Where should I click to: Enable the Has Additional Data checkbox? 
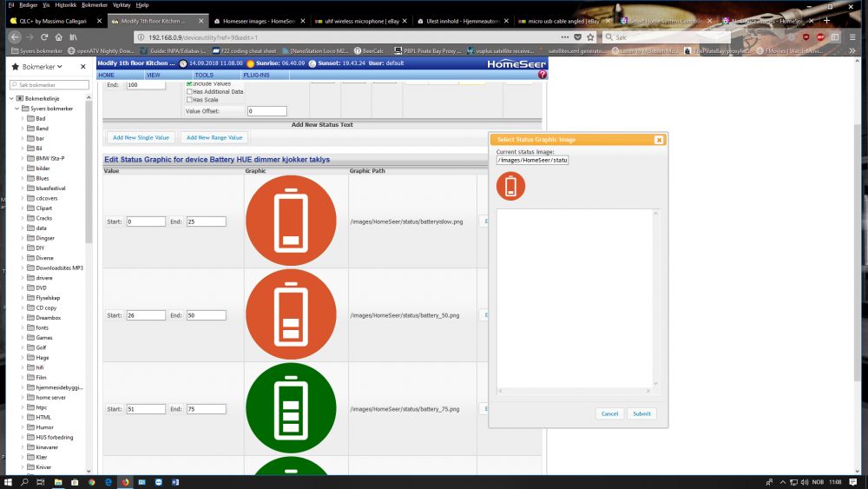click(190, 91)
